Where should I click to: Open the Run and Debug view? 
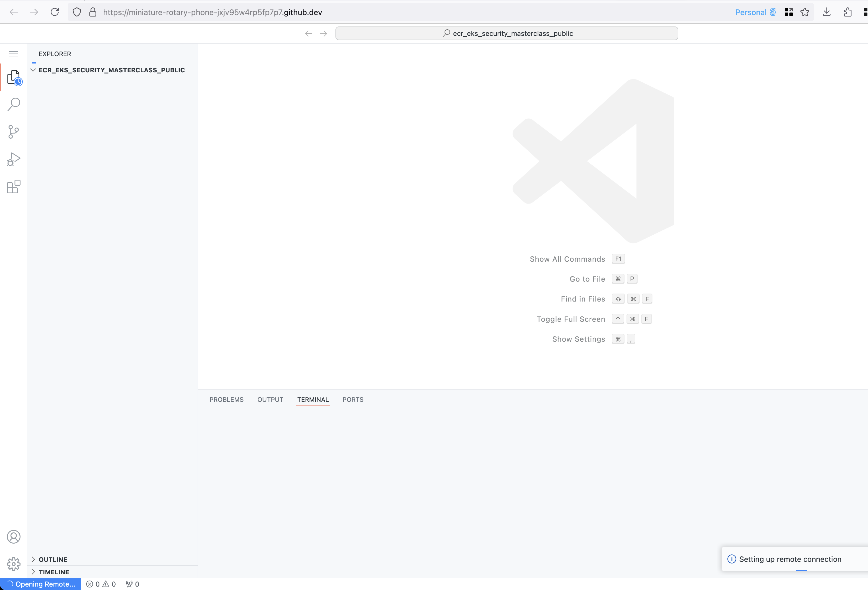(14, 159)
